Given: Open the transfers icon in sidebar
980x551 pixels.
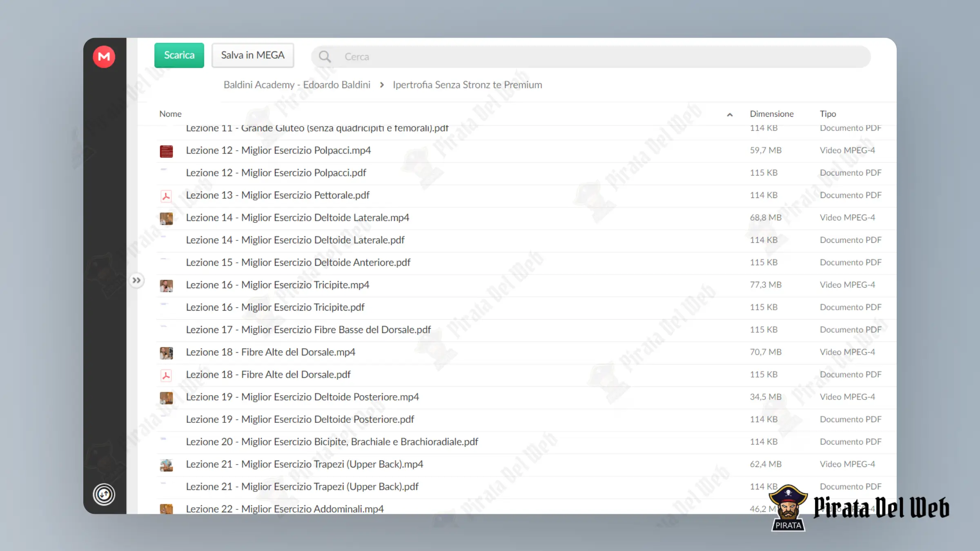Looking at the screenshot, I should 104,494.
